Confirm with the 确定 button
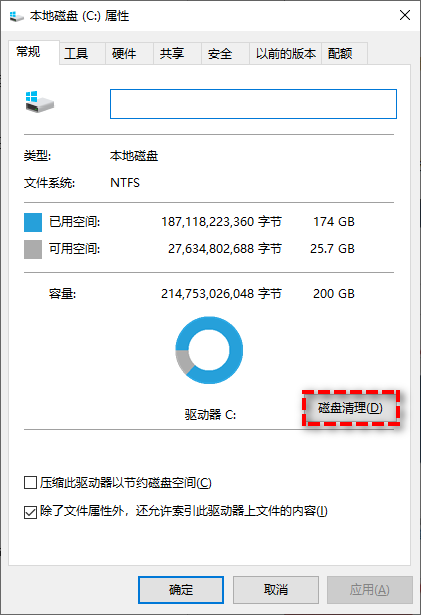The height and width of the screenshot is (615, 421). (181, 590)
